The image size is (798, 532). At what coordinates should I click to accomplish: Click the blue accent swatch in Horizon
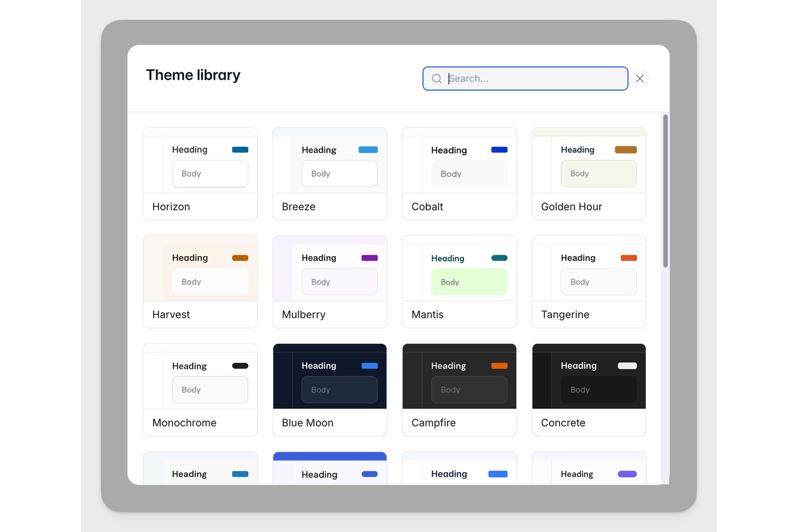click(x=240, y=150)
